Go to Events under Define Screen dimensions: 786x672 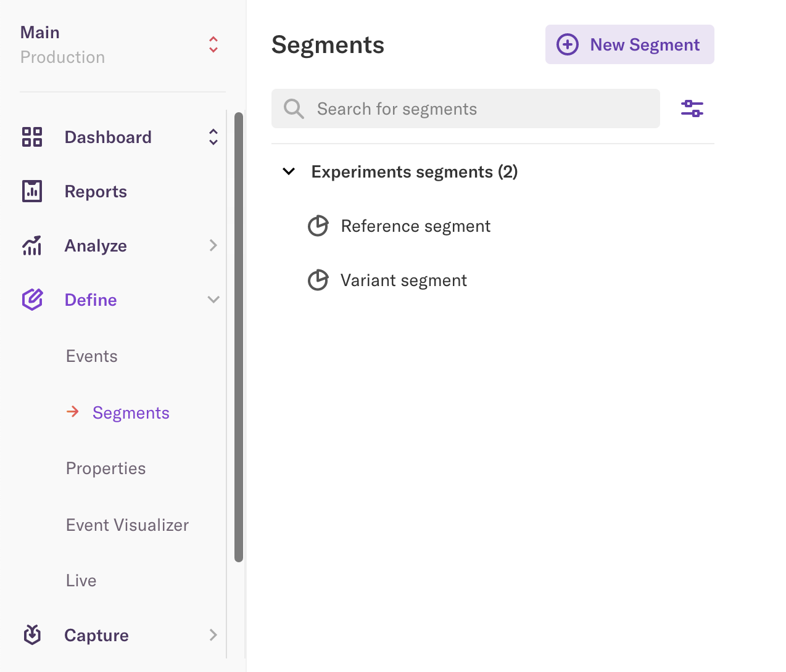click(x=91, y=356)
